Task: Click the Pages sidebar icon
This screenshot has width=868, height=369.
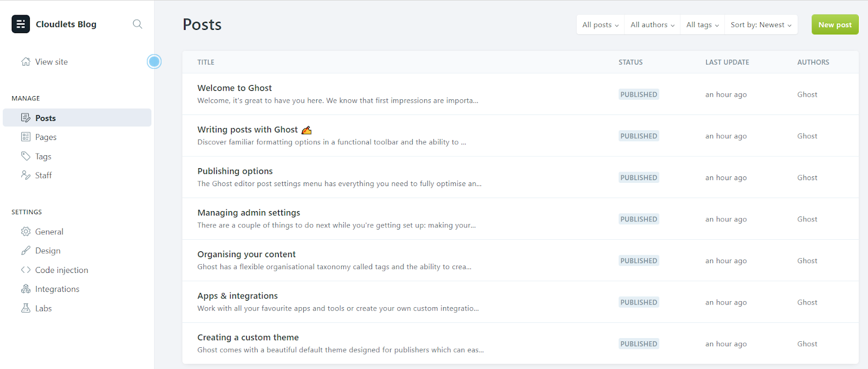Action: (x=25, y=137)
